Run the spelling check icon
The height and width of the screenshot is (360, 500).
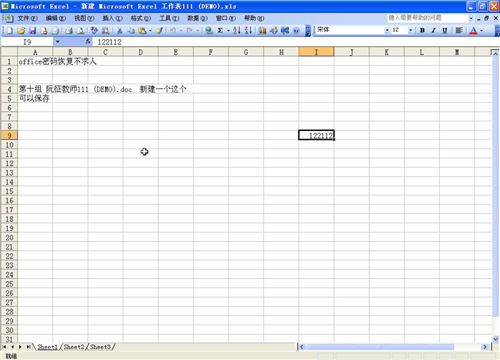click(94, 31)
